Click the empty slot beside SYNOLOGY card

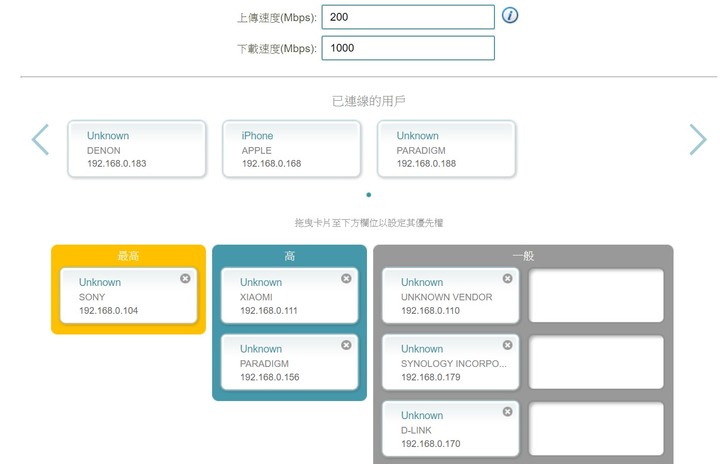[596, 362]
